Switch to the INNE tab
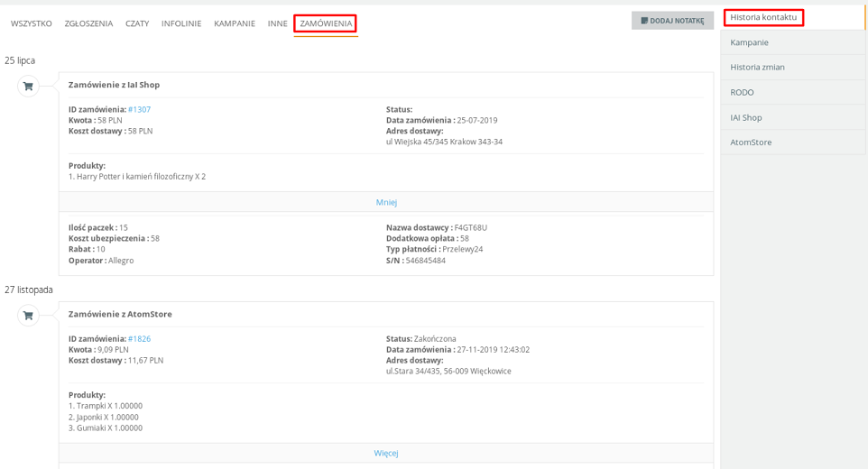 click(x=277, y=23)
